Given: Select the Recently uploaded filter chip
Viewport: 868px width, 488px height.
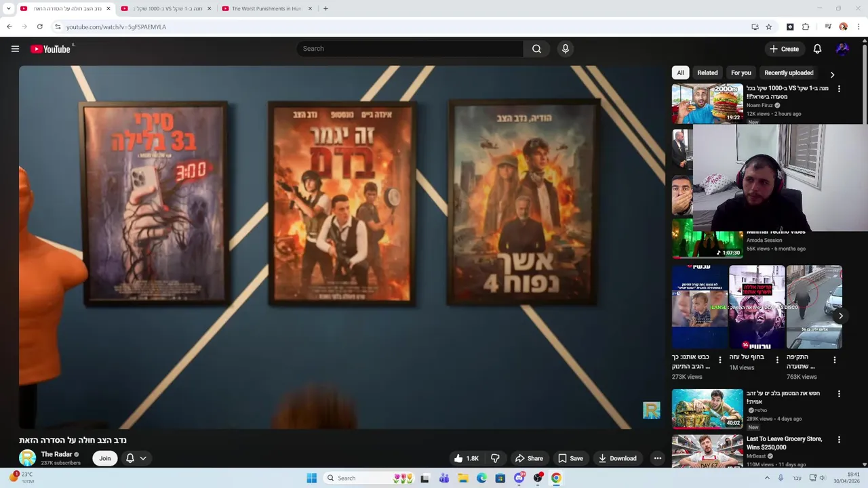Looking at the screenshot, I should (x=789, y=73).
